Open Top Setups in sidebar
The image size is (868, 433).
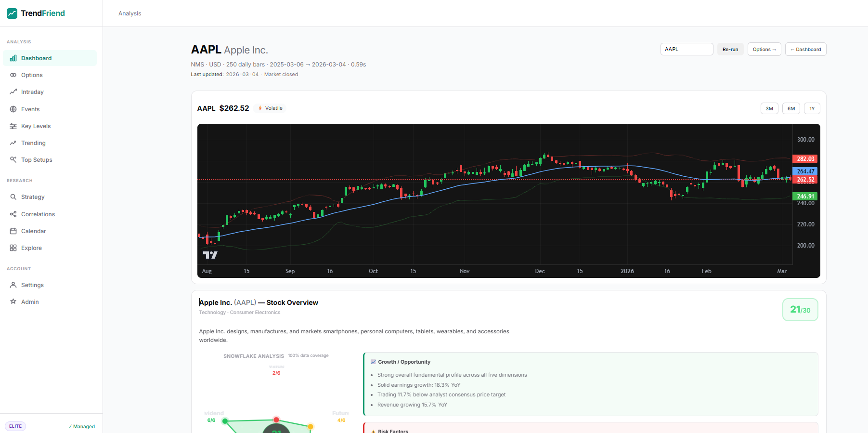[50, 160]
